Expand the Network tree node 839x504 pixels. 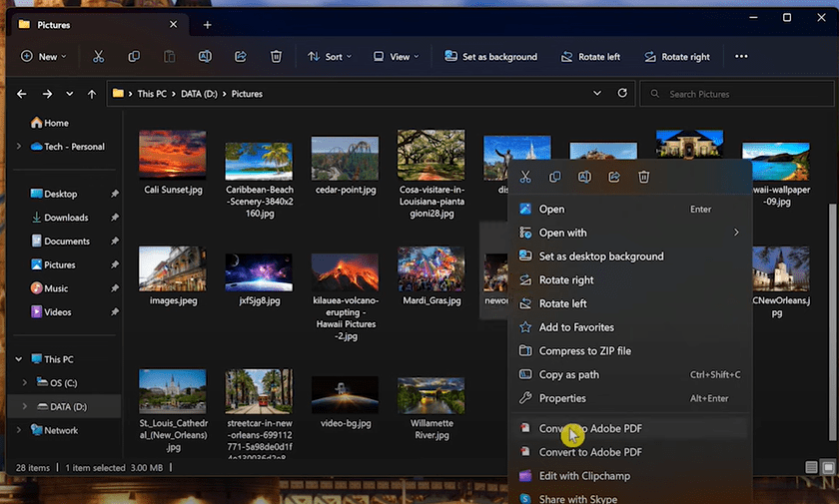19,430
